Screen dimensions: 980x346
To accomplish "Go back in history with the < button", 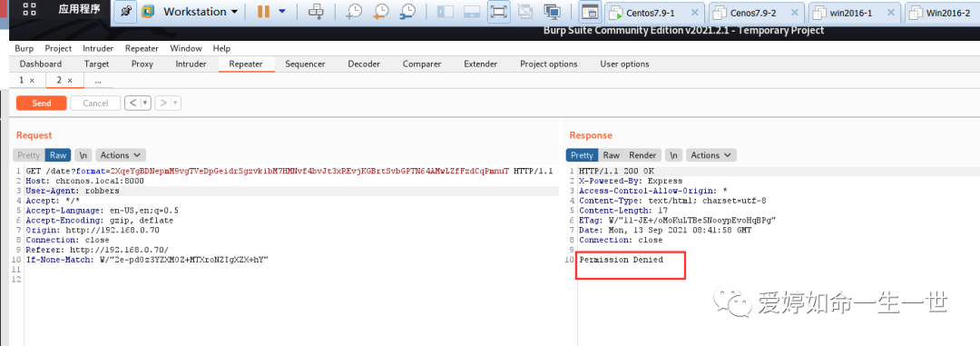I will pos(132,104).
